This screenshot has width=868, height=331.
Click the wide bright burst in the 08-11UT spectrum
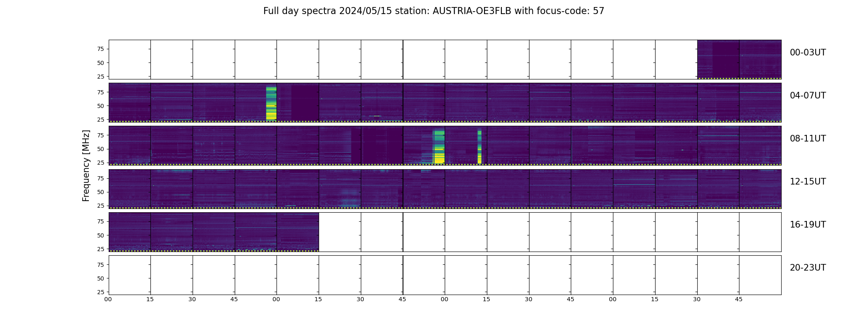coord(439,146)
